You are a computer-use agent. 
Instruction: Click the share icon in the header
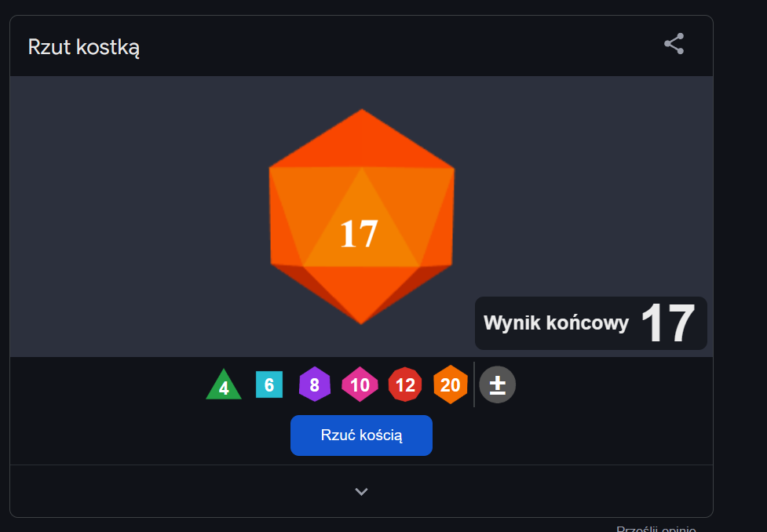[674, 44]
